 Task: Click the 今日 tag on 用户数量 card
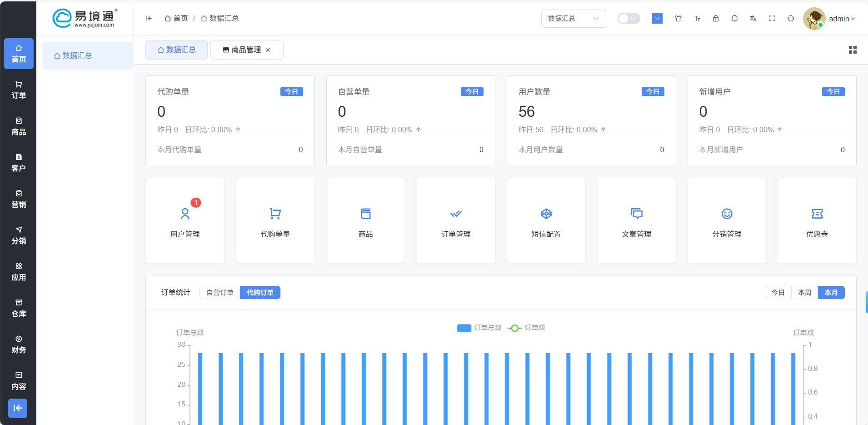click(653, 91)
